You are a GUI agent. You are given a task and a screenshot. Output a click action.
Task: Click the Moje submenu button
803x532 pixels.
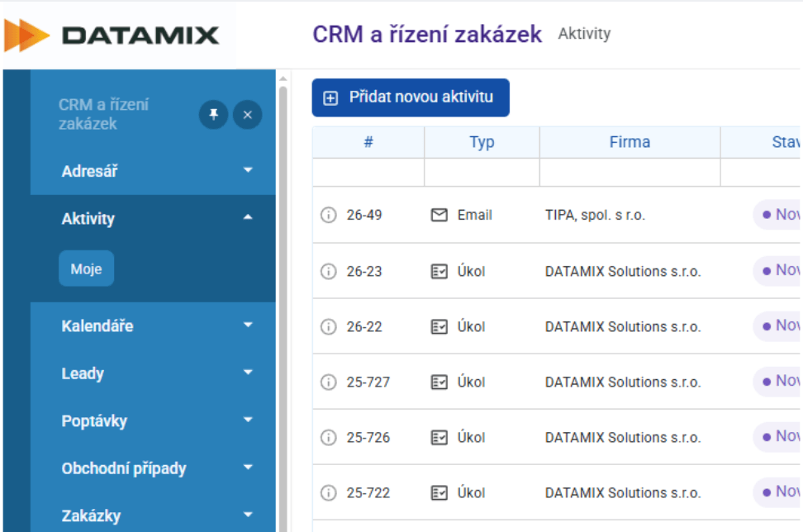tap(86, 268)
